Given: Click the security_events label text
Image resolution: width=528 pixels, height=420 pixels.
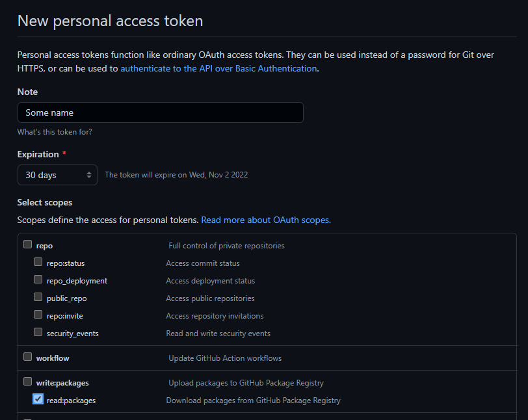Looking at the screenshot, I should click(x=73, y=334).
